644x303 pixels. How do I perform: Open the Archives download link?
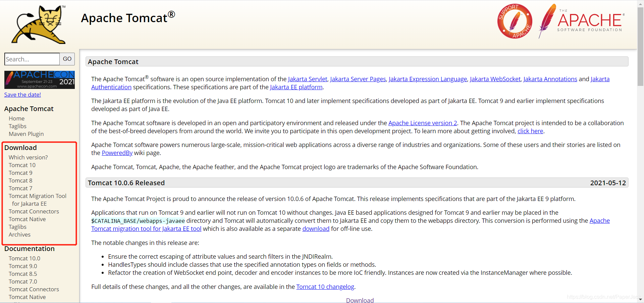(x=19, y=235)
